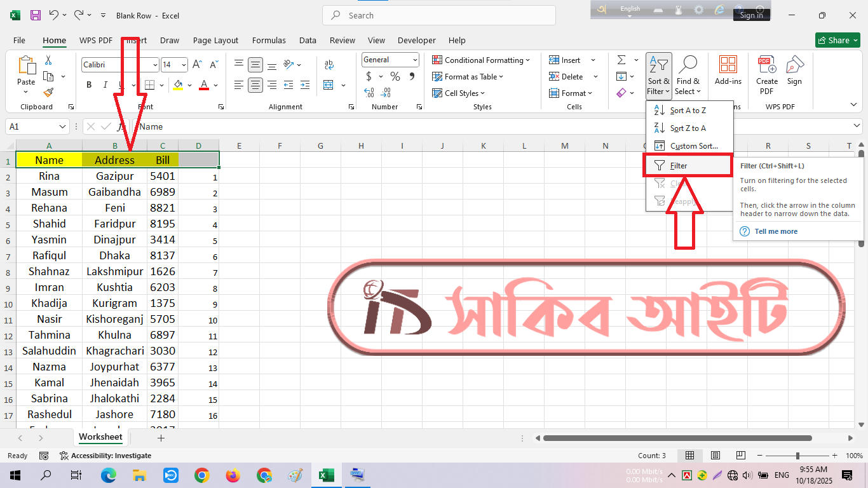This screenshot has height=488, width=868.
Task: Click the Search box in title bar
Action: point(438,15)
